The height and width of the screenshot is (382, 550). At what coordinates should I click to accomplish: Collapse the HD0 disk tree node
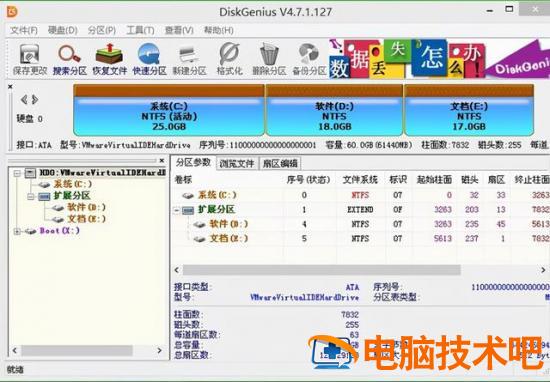pos(16,173)
